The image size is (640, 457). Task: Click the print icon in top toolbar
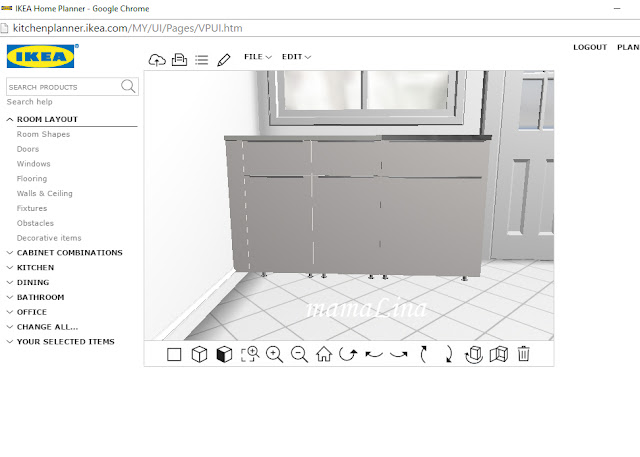click(x=179, y=60)
